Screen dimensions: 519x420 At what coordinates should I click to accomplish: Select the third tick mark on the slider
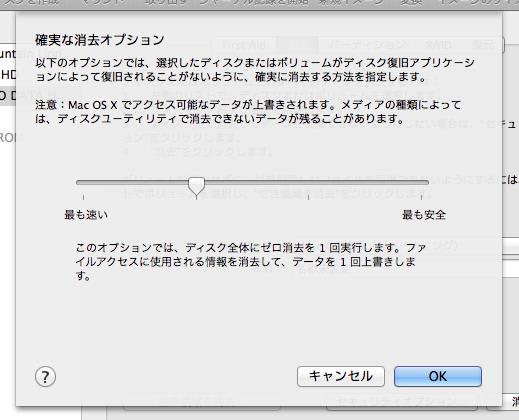click(x=309, y=197)
